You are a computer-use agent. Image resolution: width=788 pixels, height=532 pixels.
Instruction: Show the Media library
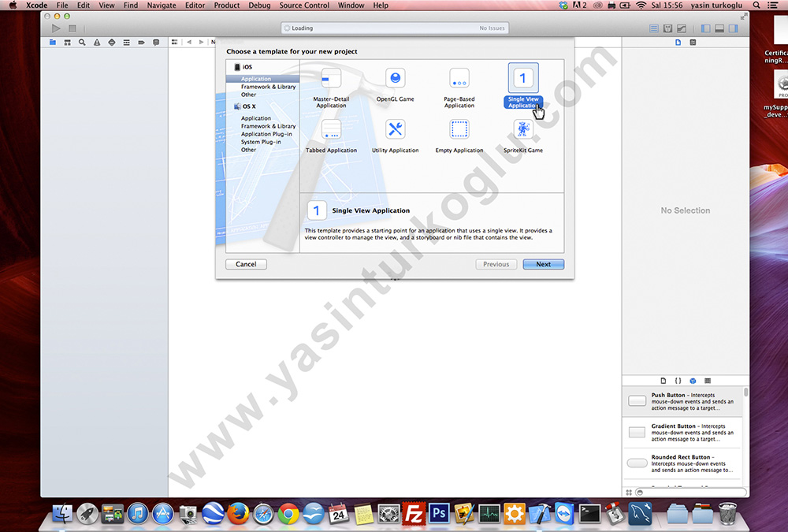pyautogui.click(x=708, y=381)
